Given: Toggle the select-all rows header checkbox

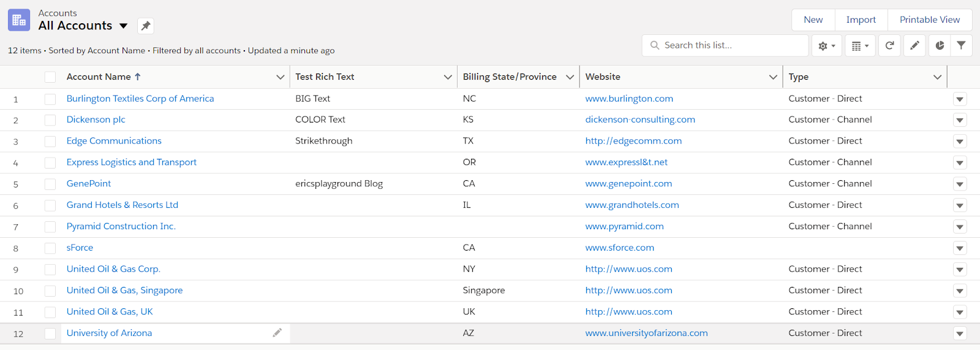Looking at the screenshot, I should pos(50,77).
